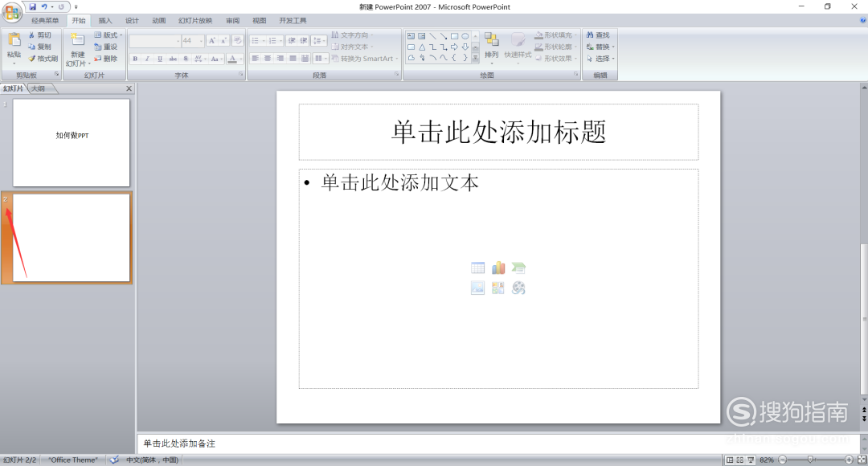Image resolution: width=868 pixels, height=466 pixels.
Task: Open the line spacing dropdown
Action: point(319,40)
